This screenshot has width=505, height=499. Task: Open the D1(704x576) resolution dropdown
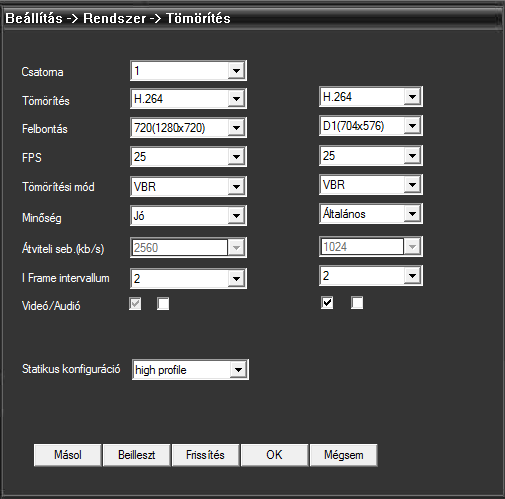371,126
